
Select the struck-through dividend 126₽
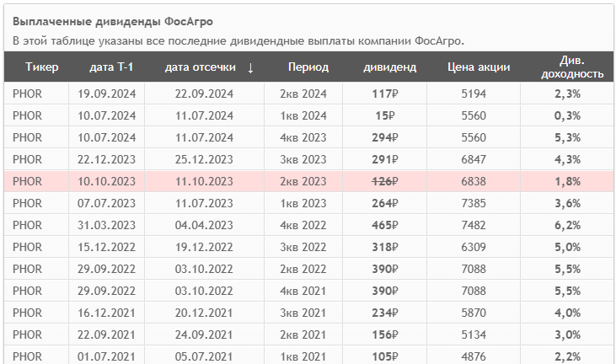[x=385, y=181]
